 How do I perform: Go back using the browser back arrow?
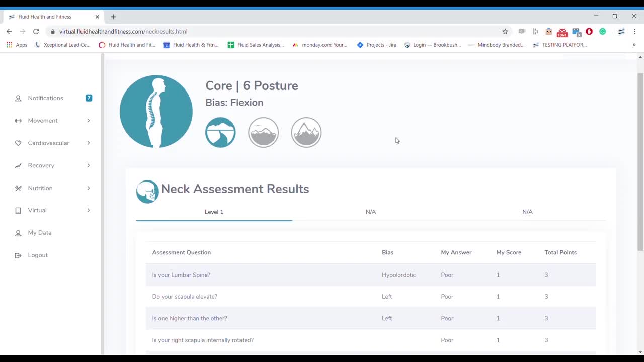point(9,31)
